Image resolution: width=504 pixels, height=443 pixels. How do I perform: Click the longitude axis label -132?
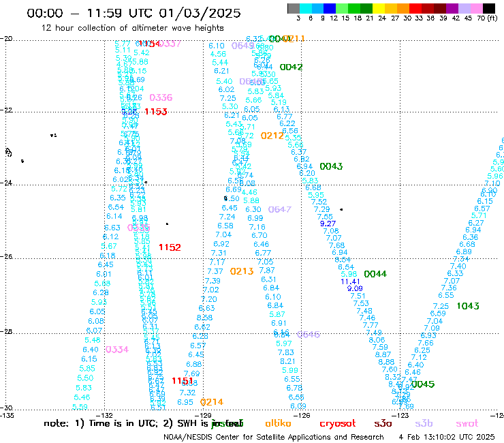point(104,416)
